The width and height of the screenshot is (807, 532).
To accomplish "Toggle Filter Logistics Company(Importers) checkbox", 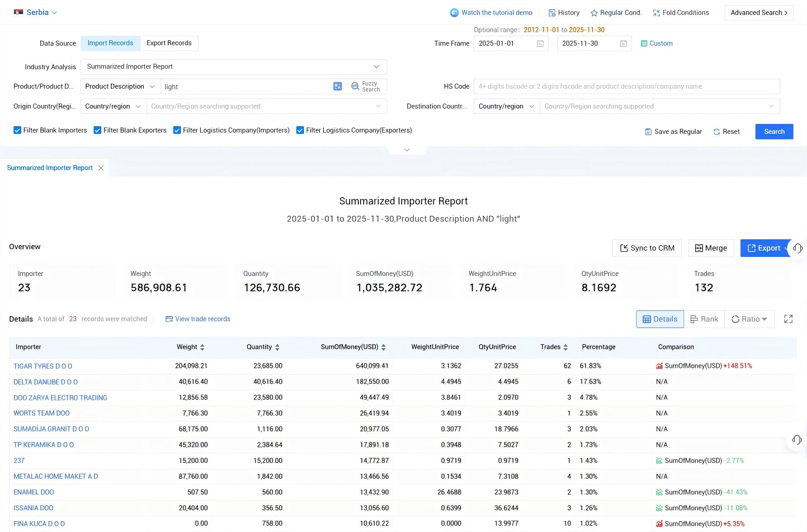I will coord(177,130).
